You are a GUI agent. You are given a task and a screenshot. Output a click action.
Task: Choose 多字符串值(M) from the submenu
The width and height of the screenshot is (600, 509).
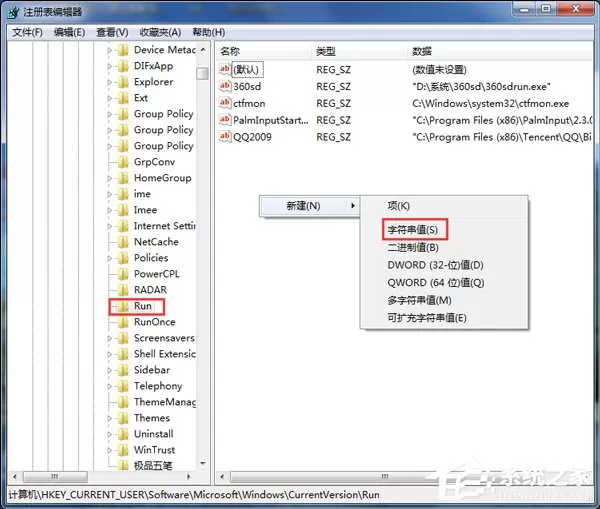(x=419, y=300)
